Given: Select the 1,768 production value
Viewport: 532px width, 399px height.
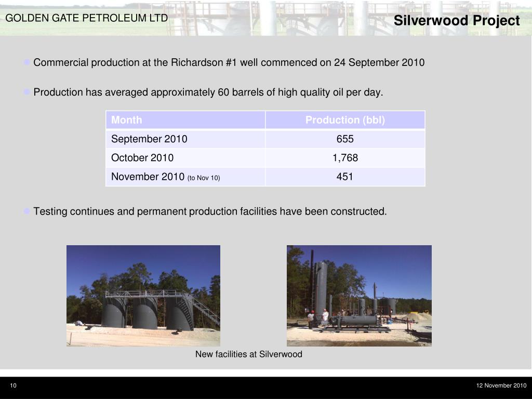Looking at the screenshot, I should [345, 158].
